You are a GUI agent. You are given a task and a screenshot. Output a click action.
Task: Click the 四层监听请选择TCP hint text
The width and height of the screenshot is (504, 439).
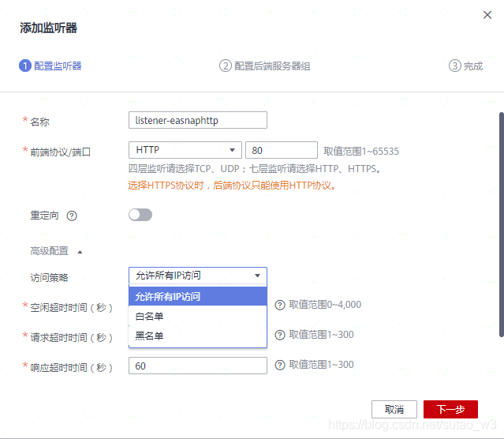click(254, 169)
